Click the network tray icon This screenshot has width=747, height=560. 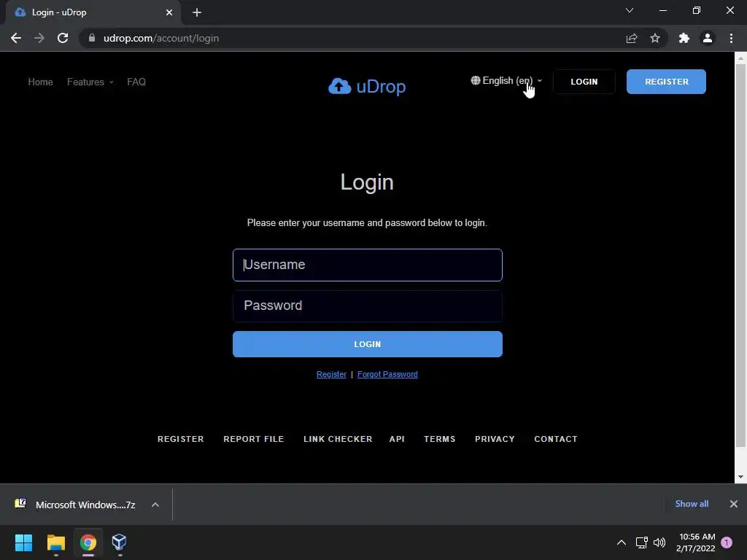click(x=641, y=542)
